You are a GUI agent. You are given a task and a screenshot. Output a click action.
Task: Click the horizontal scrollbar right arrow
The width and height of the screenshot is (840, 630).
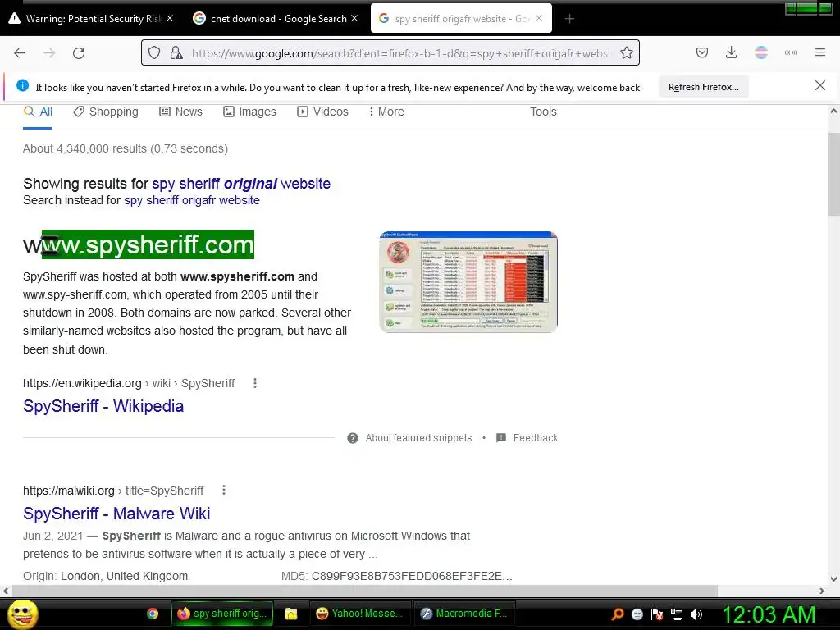coord(822,591)
